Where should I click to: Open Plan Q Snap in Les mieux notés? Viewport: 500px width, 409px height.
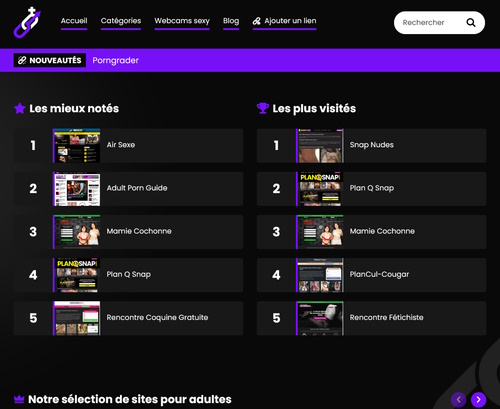[129, 274]
